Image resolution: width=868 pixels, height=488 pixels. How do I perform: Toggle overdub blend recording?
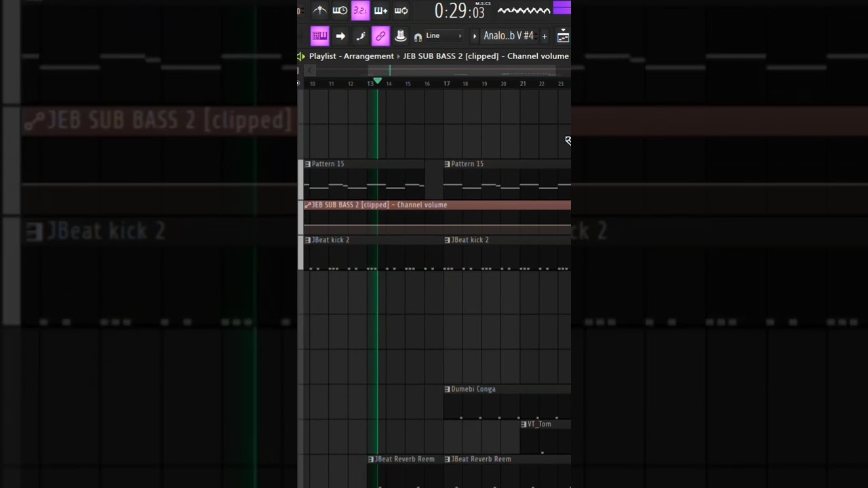click(x=380, y=10)
